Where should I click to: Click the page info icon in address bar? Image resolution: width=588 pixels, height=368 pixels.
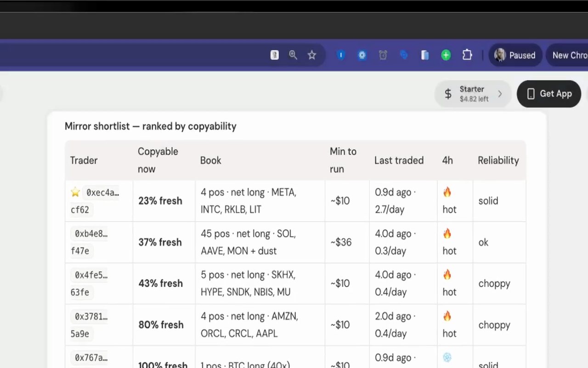[x=275, y=55]
